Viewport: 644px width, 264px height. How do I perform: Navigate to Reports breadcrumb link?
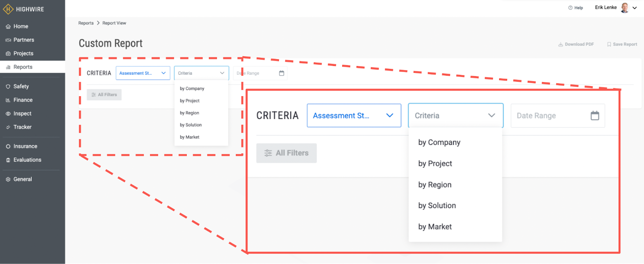tap(86, 23)
